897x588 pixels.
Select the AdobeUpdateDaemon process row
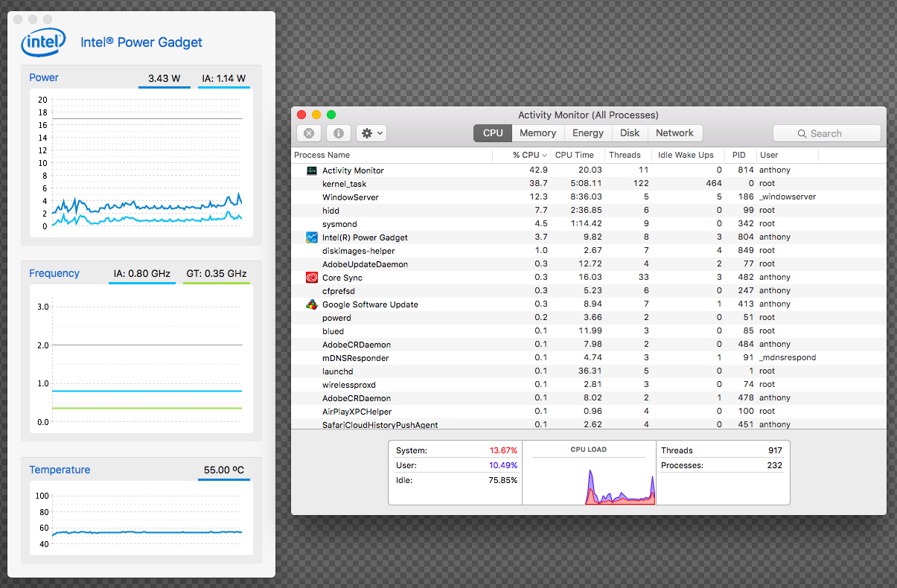pyautogui.click(x=589, y=264)
